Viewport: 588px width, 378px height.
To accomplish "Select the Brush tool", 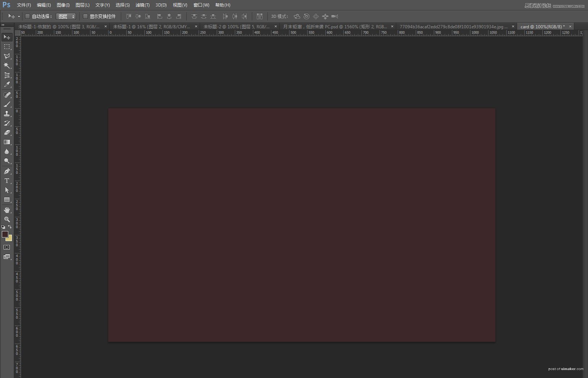I will click(x=7, y=104).
